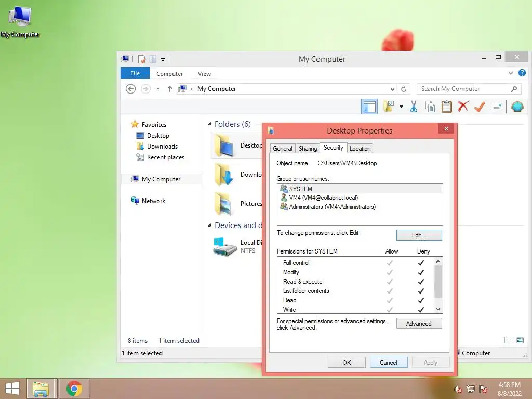Click the search magnifier icon
532x399 pixels.
(x=514, y=89)
